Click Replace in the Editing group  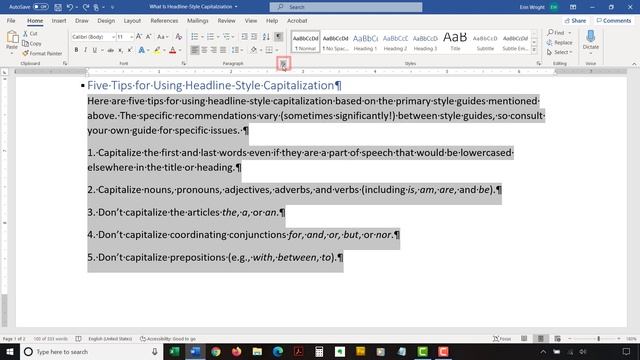560,42
